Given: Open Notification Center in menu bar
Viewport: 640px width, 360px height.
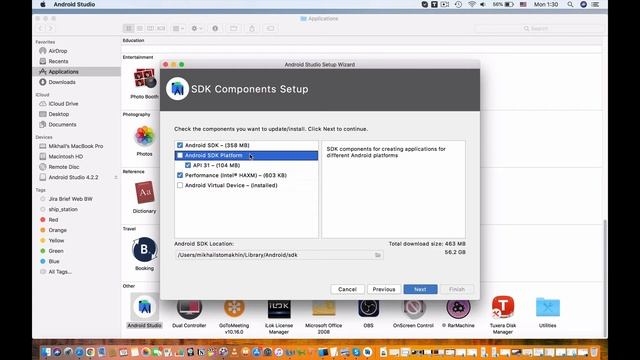Looking at the screenshot, I should pyautogui.click(x=596, y=4).
